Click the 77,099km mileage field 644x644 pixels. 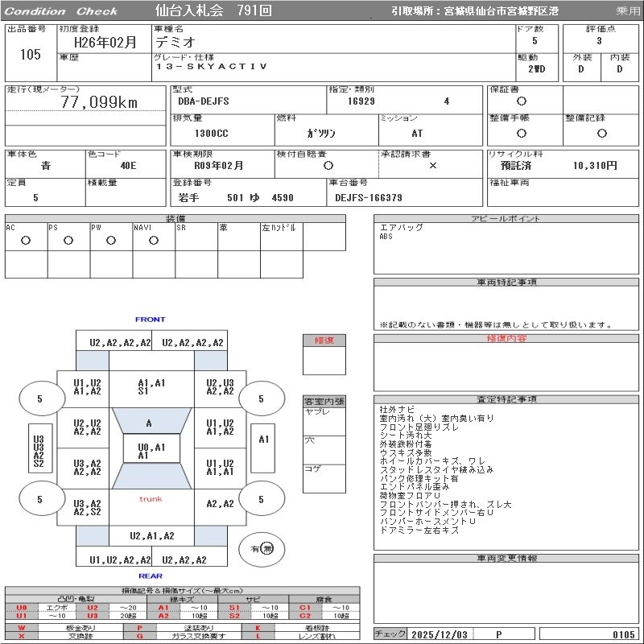[x=99, y=102]
